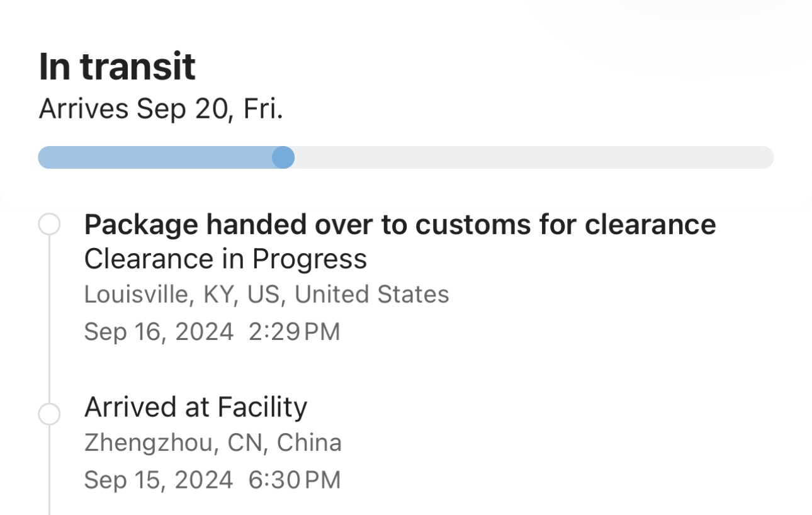Select the timeline circle beside customs clearance
812x515 pixels.
49,225
